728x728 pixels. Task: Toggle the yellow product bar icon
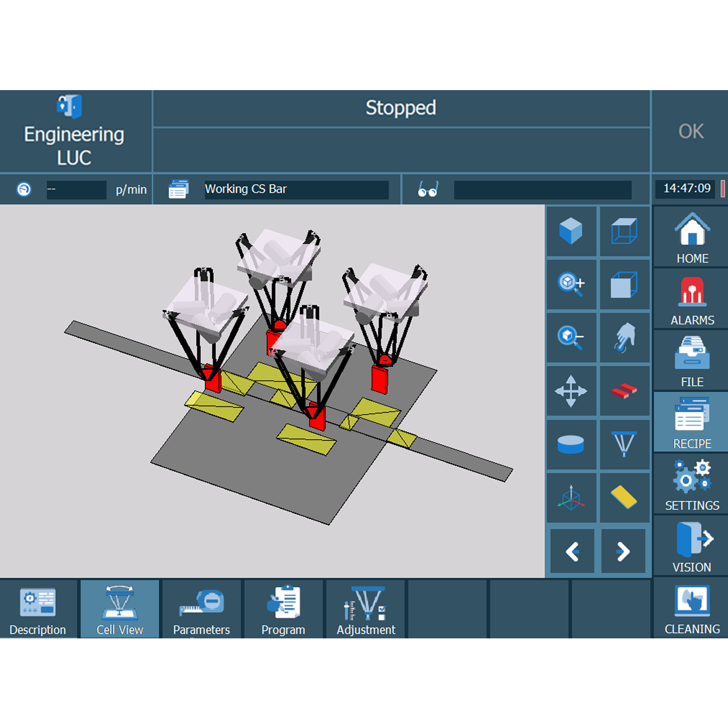624,497
